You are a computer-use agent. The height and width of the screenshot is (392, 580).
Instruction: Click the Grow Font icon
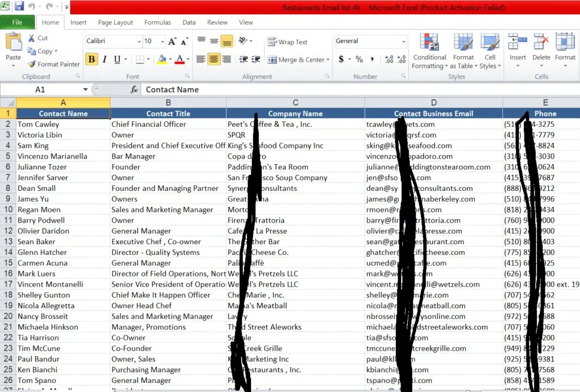pos(172,41)
